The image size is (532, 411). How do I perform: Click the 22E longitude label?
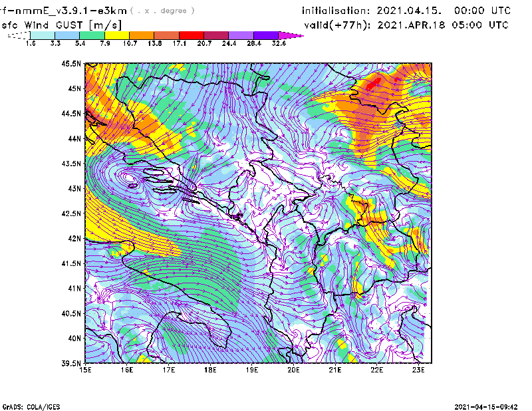[376, 370]
